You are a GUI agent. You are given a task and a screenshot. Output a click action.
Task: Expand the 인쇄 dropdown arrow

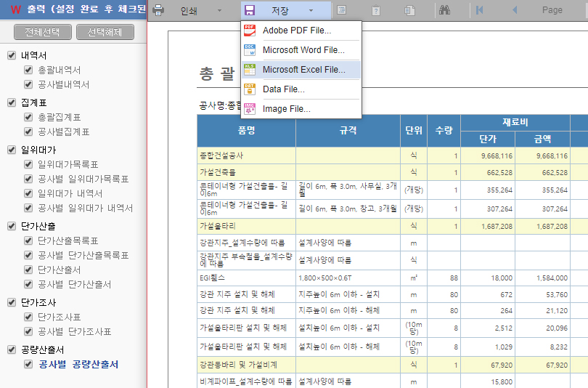220,10
